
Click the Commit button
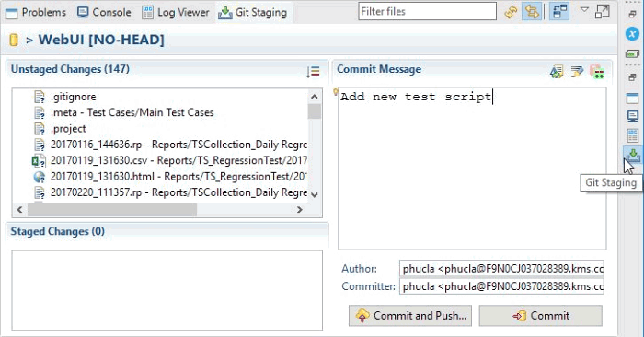point(541,316)
